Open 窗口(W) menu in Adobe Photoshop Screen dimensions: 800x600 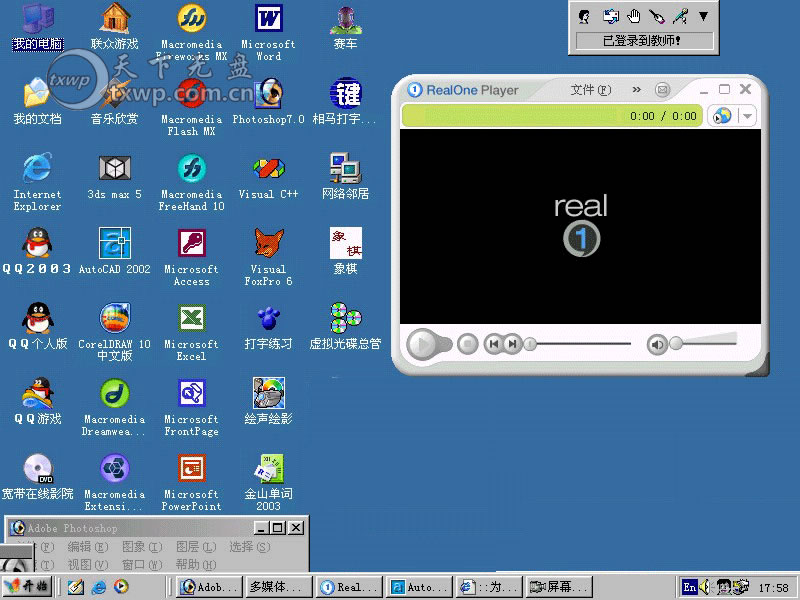(142, 565)
